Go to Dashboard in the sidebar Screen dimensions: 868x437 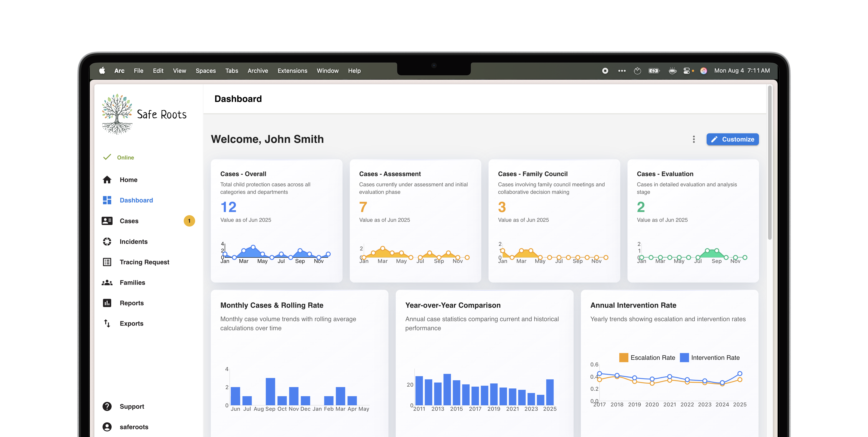136,200
